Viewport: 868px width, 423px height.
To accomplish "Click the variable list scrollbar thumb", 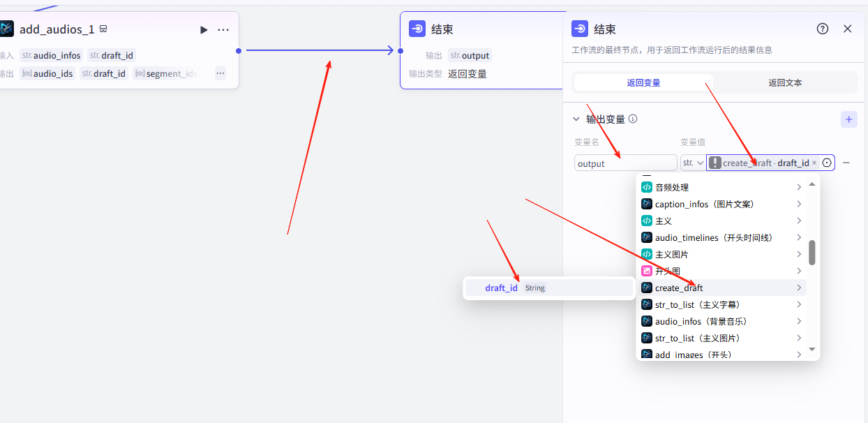I will click(811, 253).
